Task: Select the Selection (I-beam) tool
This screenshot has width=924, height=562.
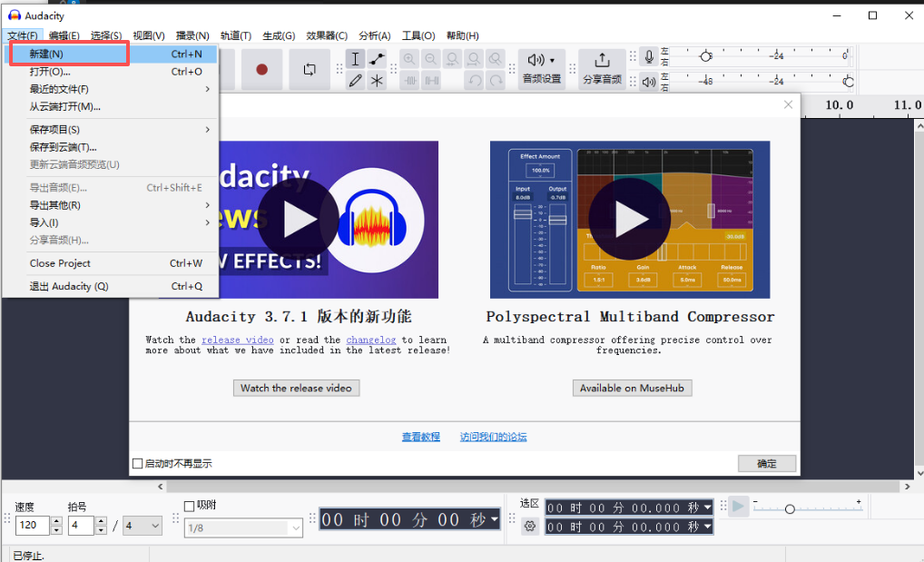Action: (x=355, y=59)
